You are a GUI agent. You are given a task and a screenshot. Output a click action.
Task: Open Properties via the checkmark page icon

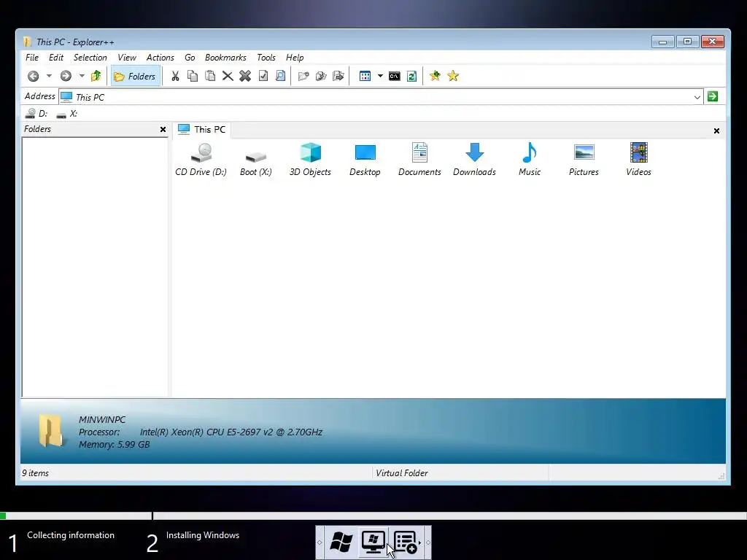(263, 76)
